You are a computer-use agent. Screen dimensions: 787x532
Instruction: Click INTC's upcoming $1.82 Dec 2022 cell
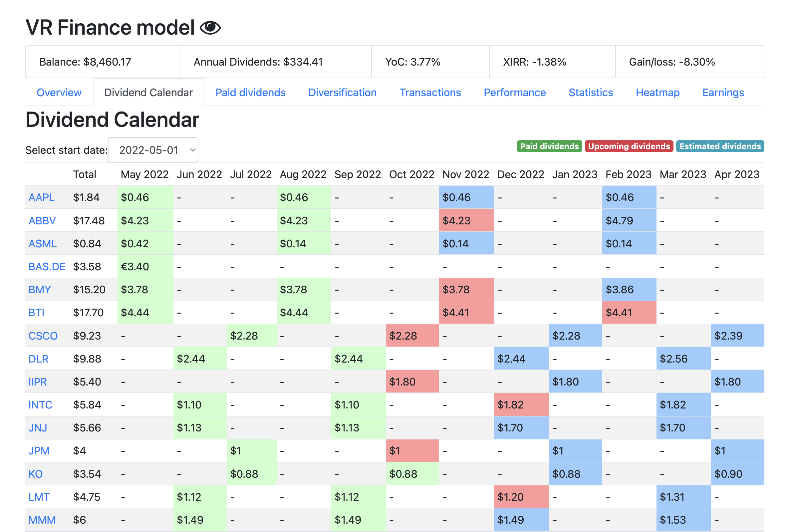point(522,405)
